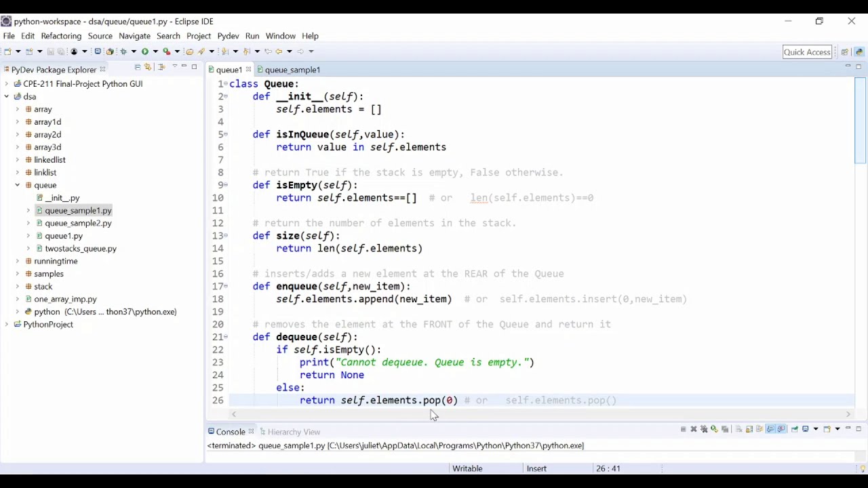
Task: Expand the stack package node
Action: (18, 287)
